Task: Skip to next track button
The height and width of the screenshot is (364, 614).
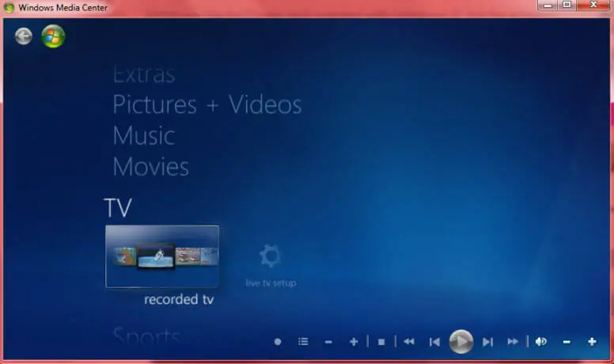Action: pyautogui.click(x=487, y=343)
